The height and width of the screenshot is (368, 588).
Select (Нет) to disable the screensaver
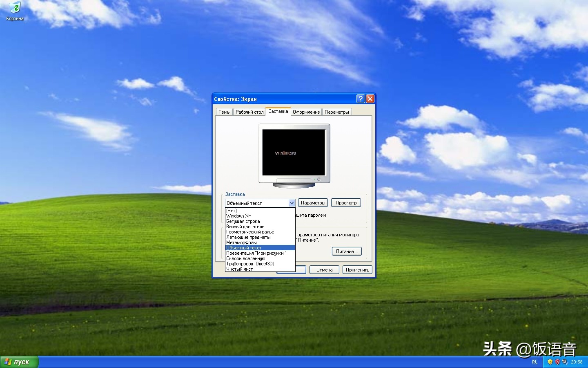[232, 211]
